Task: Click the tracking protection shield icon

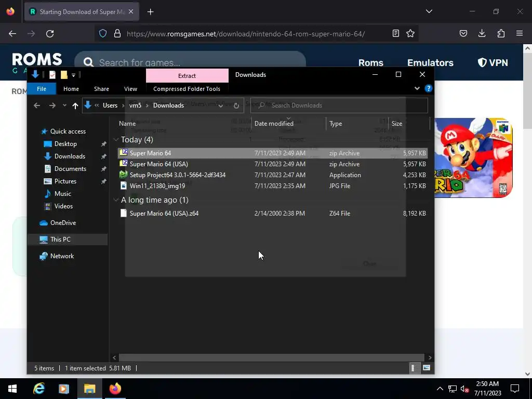Action: [x=103, y=33]
